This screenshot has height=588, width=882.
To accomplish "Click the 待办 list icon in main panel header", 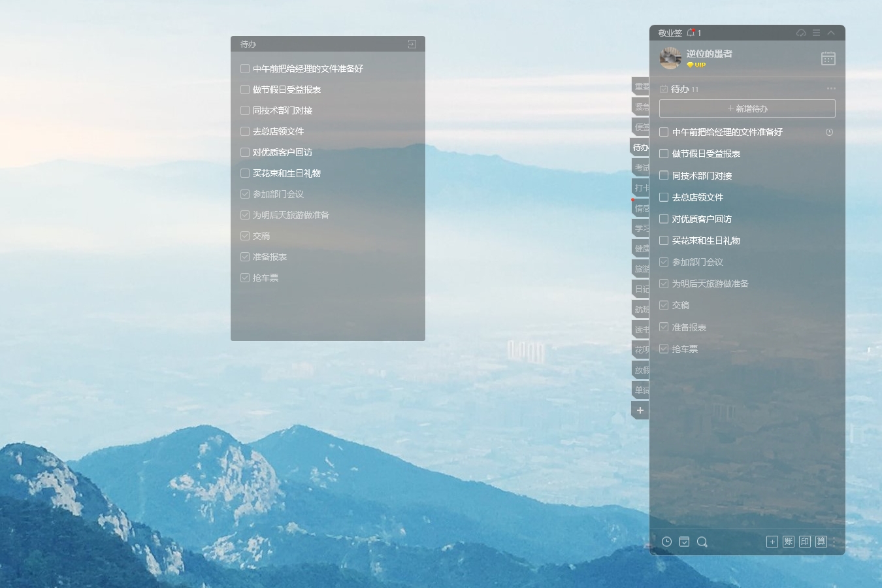I will coord(664,89).
